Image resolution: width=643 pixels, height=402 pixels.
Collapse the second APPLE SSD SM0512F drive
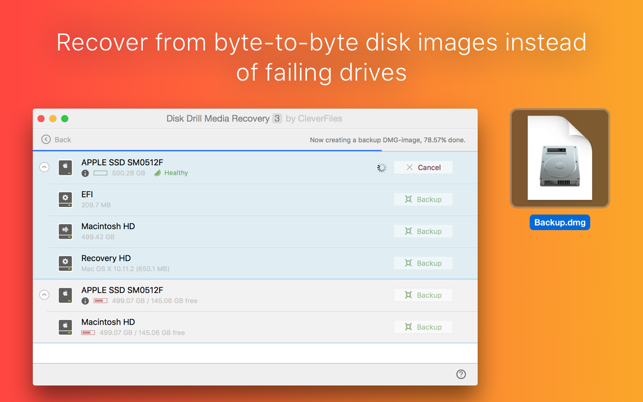44,295
